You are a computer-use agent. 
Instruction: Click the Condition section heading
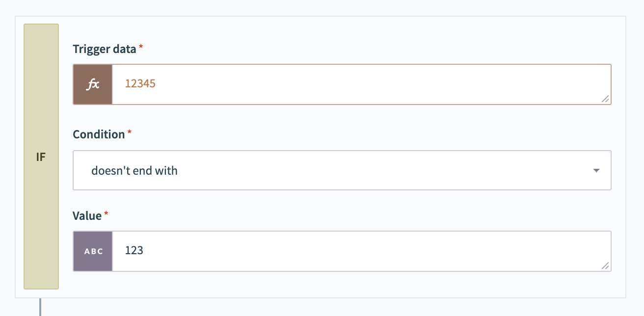(98, 134)
